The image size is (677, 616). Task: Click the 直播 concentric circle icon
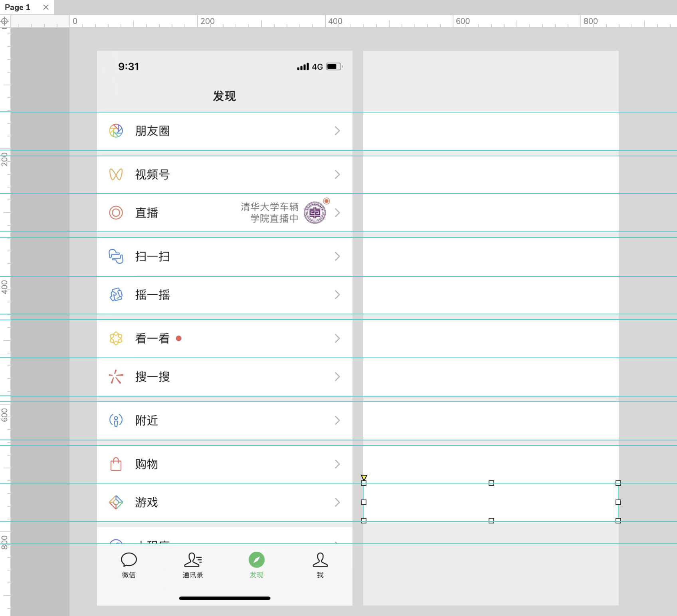[x=116, y=213]
